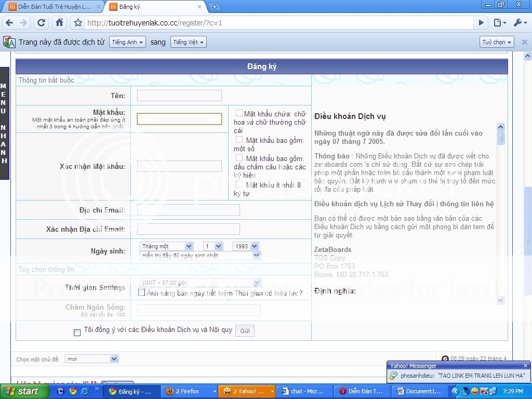Tick the agree to Điều khoản Dịch vụ checkbox
The width and height of the screenshot is (532, 399).
pos(77,332)
